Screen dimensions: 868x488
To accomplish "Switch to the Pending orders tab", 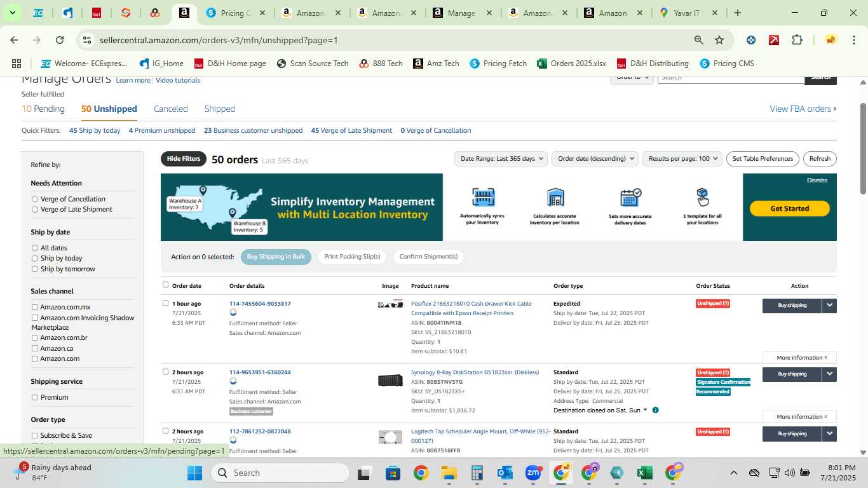I will pos(43,109).
